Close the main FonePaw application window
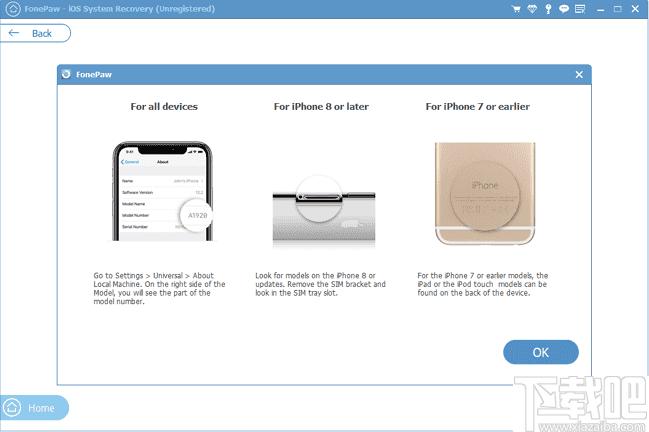649x432 pixels. 635,9
